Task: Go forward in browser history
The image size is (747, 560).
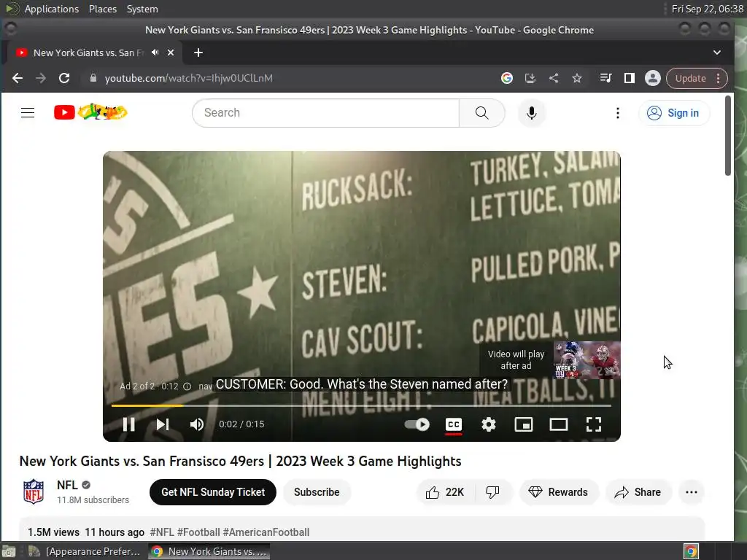Action: click(x=41, y=78)
